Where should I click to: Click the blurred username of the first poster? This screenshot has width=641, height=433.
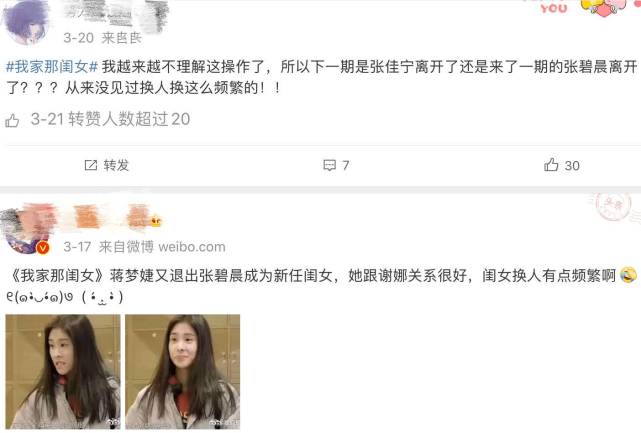117,14
